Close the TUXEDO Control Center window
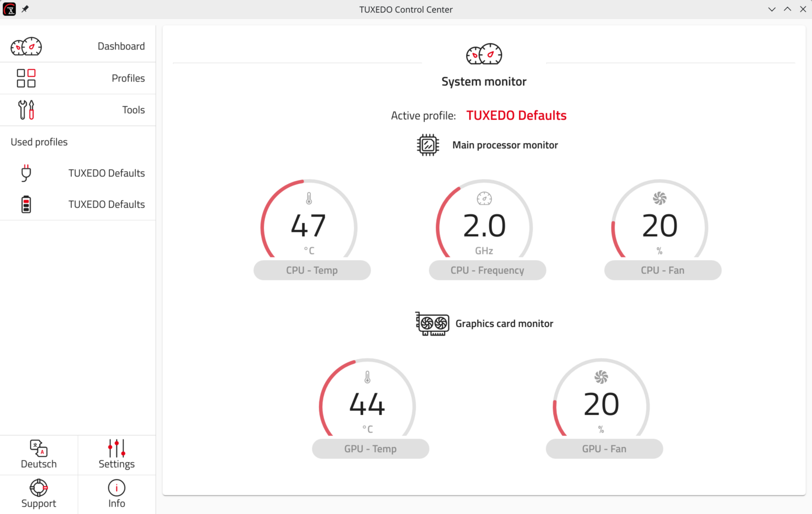This screenshot has height=514, width=812. 803,9
